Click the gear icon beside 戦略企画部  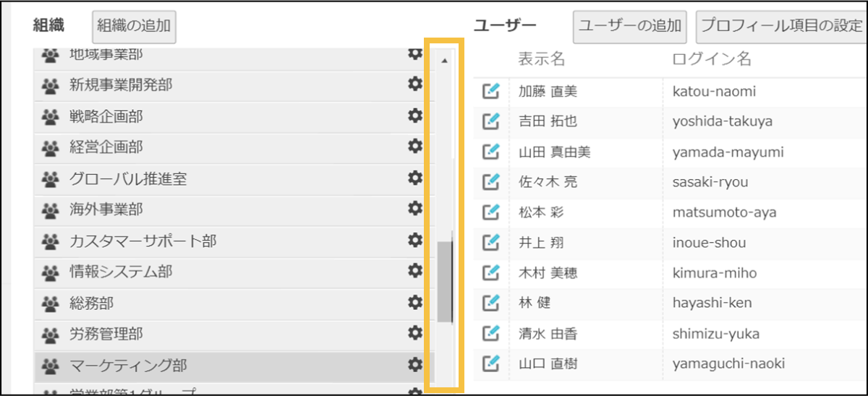pyautogui.click(x=415, y=115)
